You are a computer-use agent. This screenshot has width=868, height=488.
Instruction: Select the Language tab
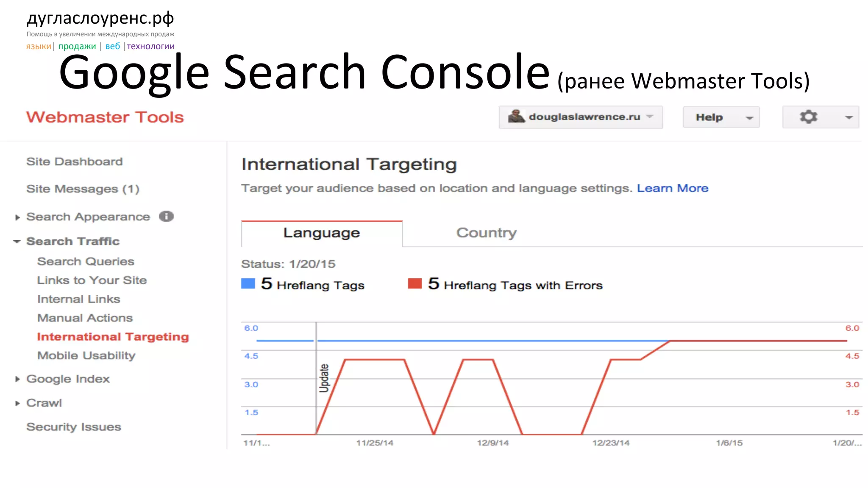pyautogui.click(x=321, y=233)
